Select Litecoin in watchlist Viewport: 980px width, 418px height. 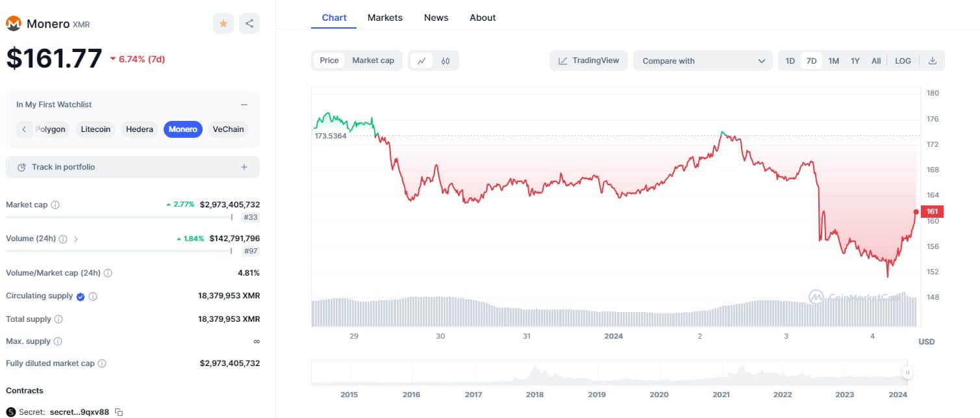pos(95,129)
